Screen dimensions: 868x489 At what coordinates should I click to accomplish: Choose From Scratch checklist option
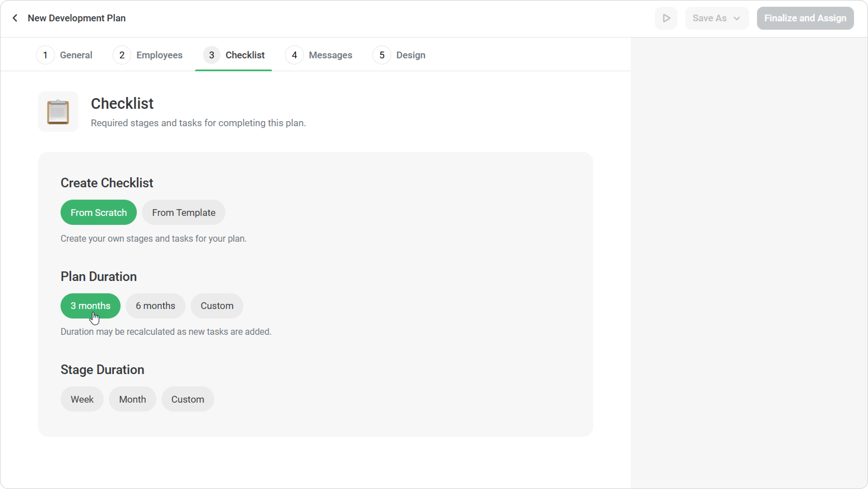[x=98, y=213]
